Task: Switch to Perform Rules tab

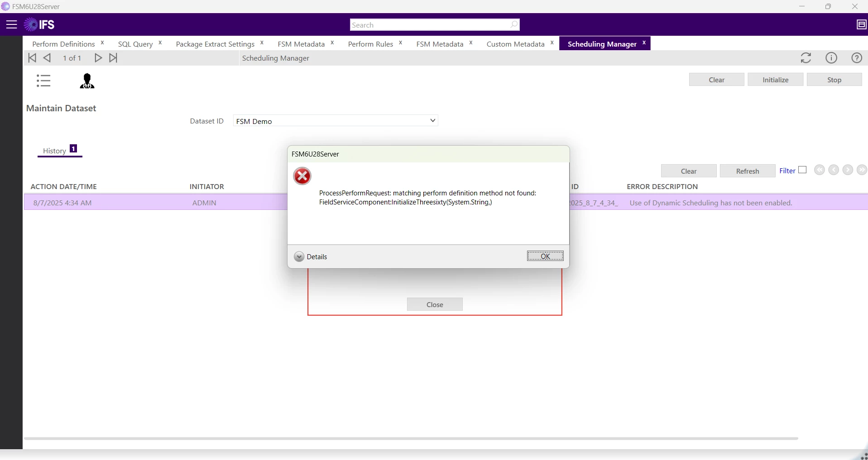Action: (370, 44)
